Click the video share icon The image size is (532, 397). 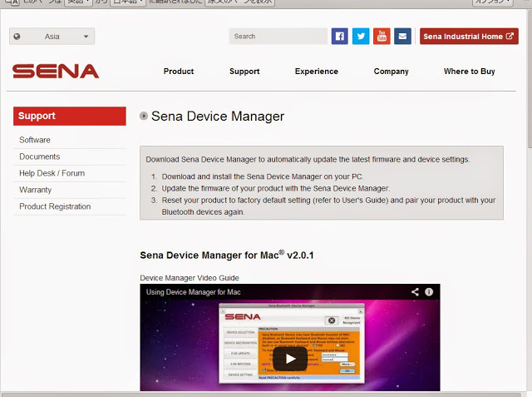pyautogui.click(x=415, y=292)
